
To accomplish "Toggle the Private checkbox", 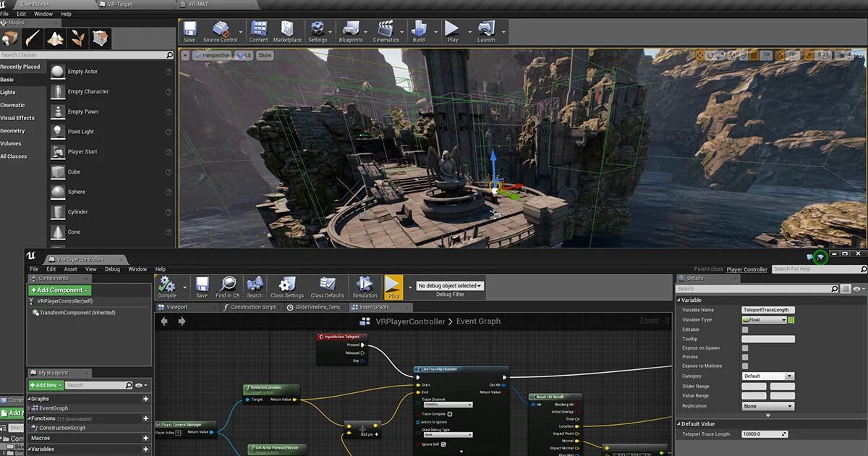I will (745, 357).
